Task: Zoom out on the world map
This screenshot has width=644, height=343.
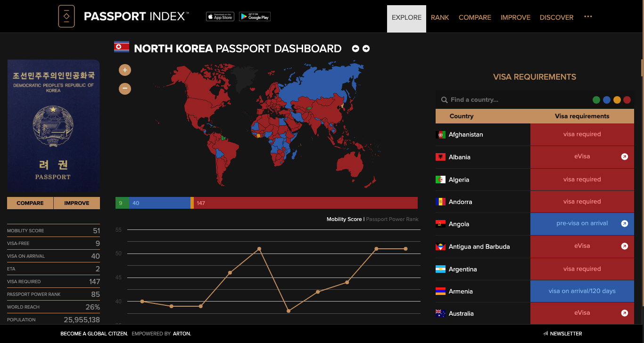Action: (125, 88)
